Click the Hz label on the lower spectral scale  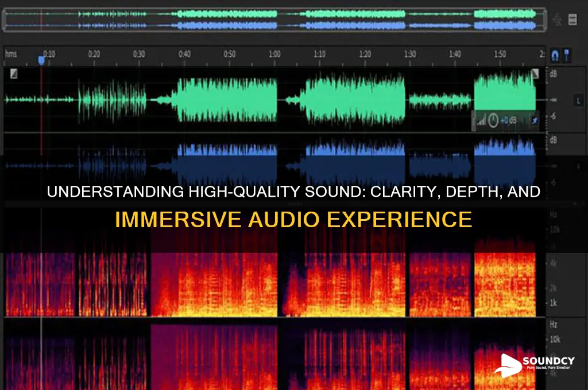coord(553,324)
